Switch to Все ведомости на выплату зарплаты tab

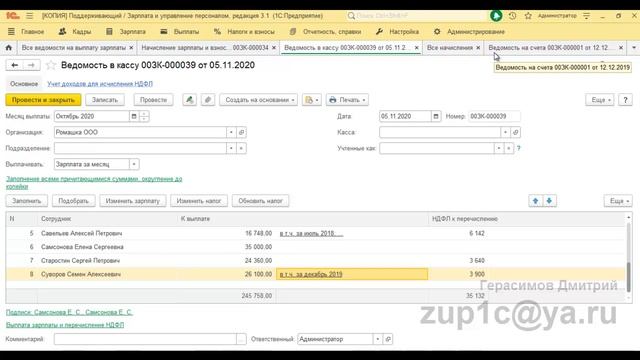click(74, 48)
